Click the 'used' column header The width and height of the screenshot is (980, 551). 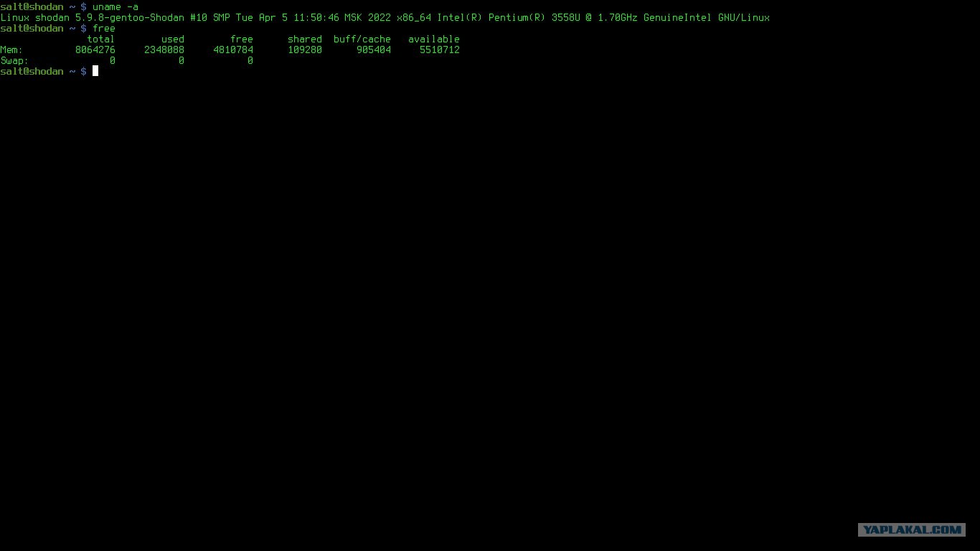(x=173, y=39)
